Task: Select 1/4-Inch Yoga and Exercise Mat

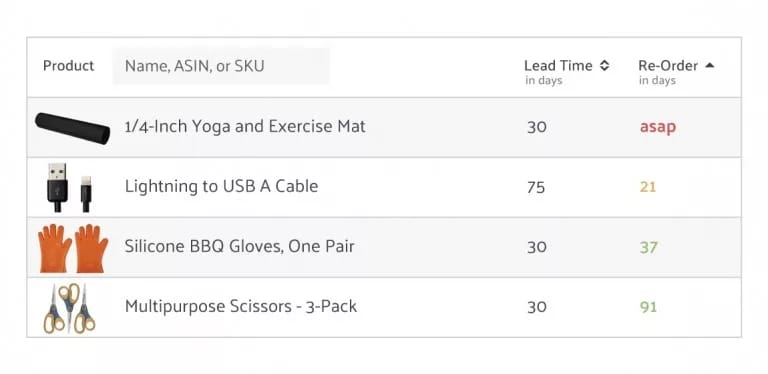Action: tap(245, 127)
